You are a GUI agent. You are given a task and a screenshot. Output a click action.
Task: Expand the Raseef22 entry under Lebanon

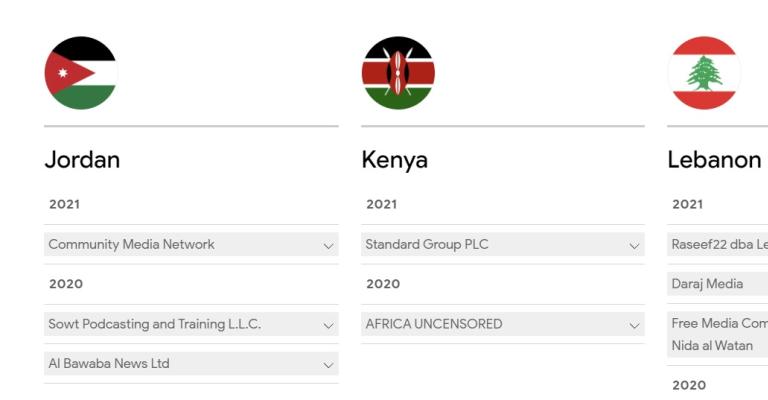click(719, 244)
